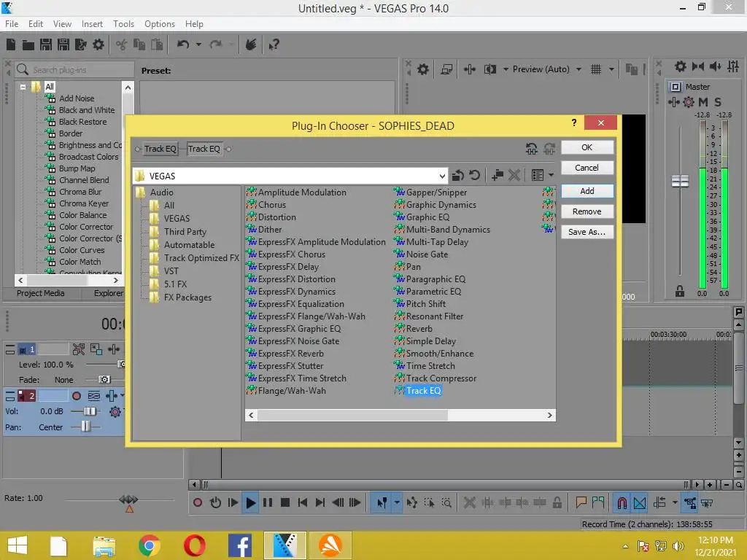747x560 pixels.
Task: Click the Up One Level folder icon
Action: pyautogui.click(x=457, y=176)
